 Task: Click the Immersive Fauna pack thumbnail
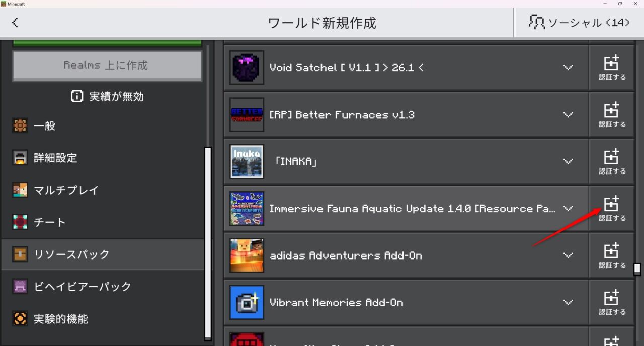pos(247,208)
